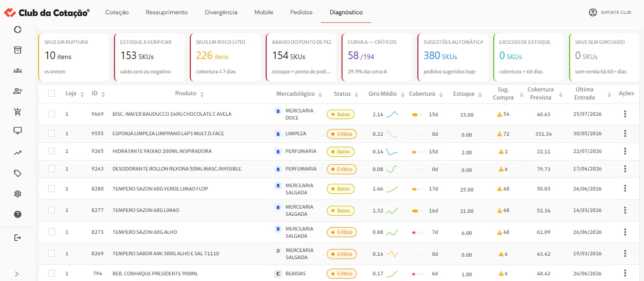
Task: Click the Suporte Club user avatar icon
Action: coord(593,12)
